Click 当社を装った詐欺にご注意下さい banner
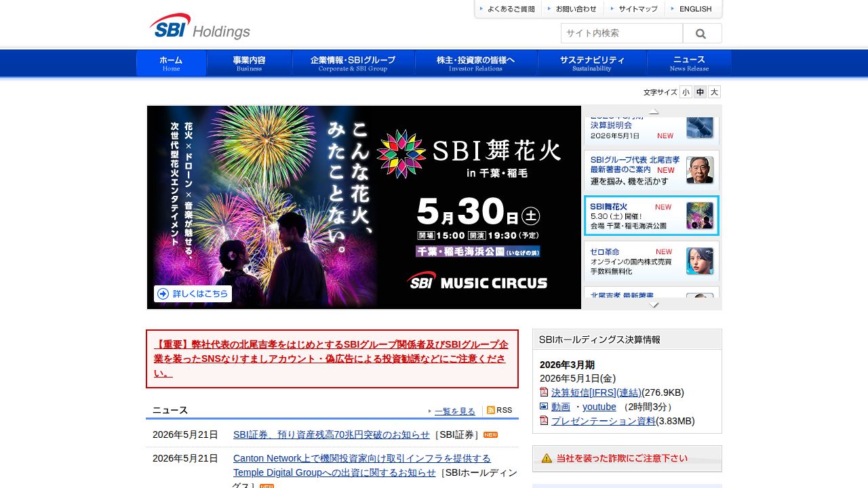 627,459
